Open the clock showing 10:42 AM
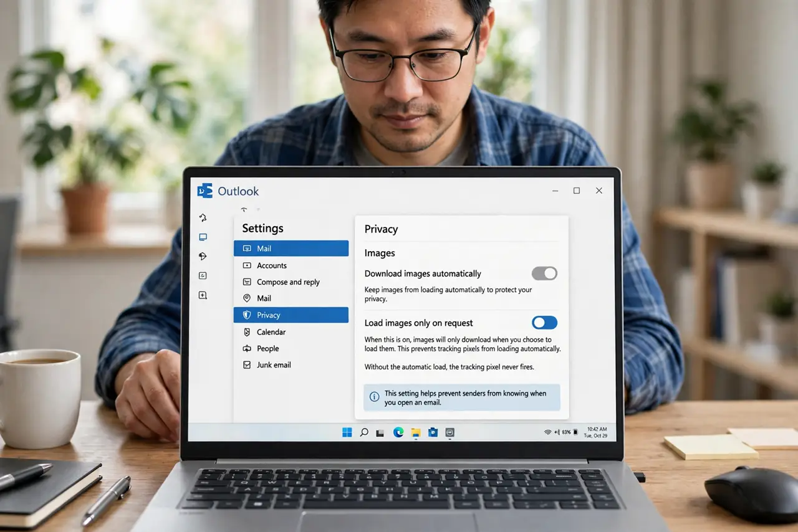Viewport: 798px width, 532px height. [x=595, y=432]
